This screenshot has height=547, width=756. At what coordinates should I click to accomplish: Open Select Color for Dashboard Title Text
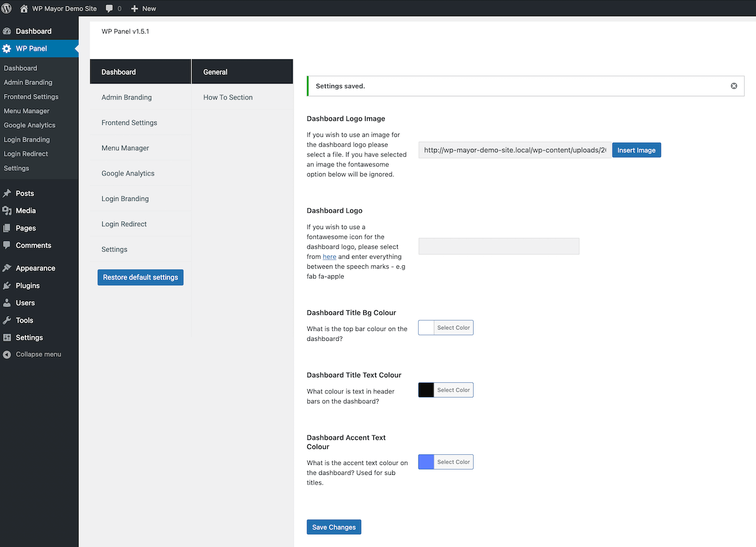coord(454,390)
